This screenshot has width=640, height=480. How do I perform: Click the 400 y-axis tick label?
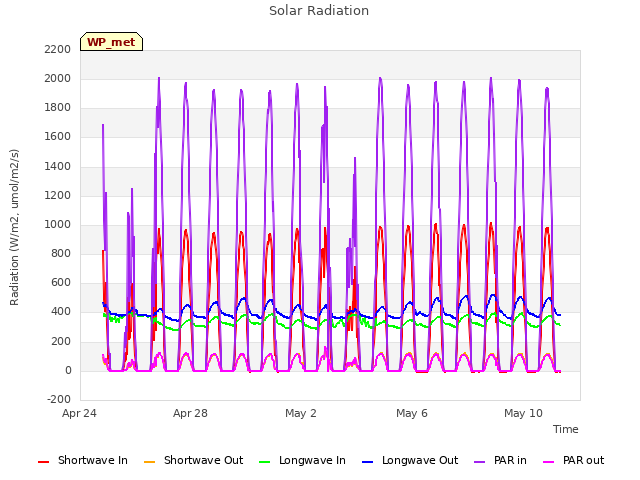(61, 312)
